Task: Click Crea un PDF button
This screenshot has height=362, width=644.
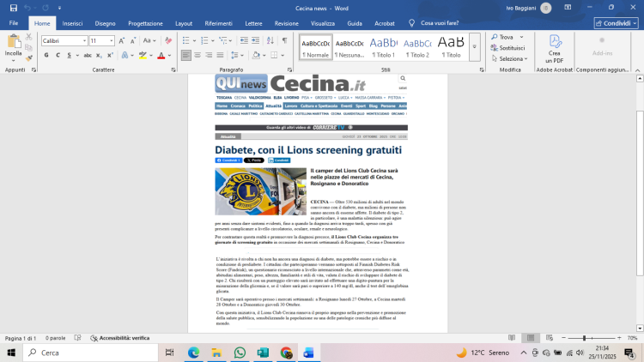Action: 555,49
